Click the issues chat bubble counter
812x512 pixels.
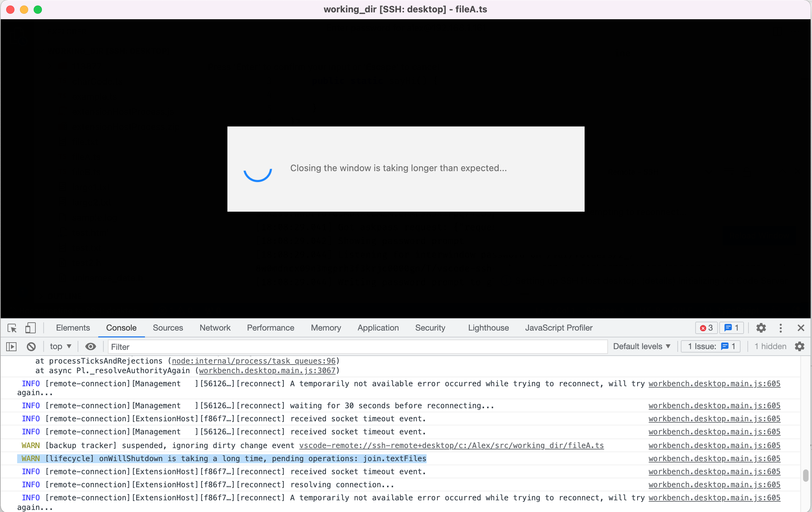(731, 328)
